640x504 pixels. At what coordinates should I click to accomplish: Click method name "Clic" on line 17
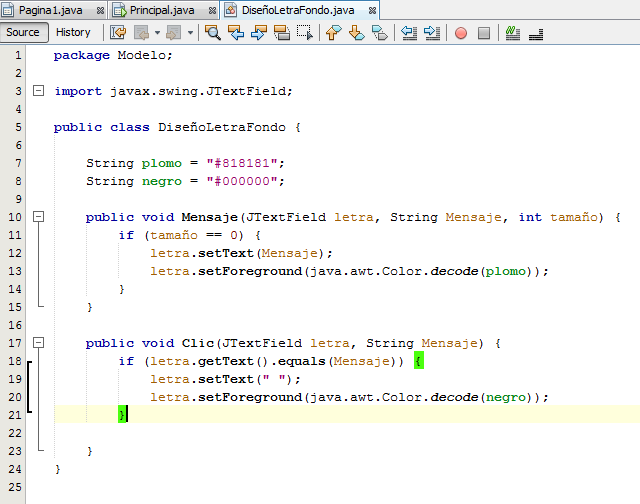click(198, 343)
